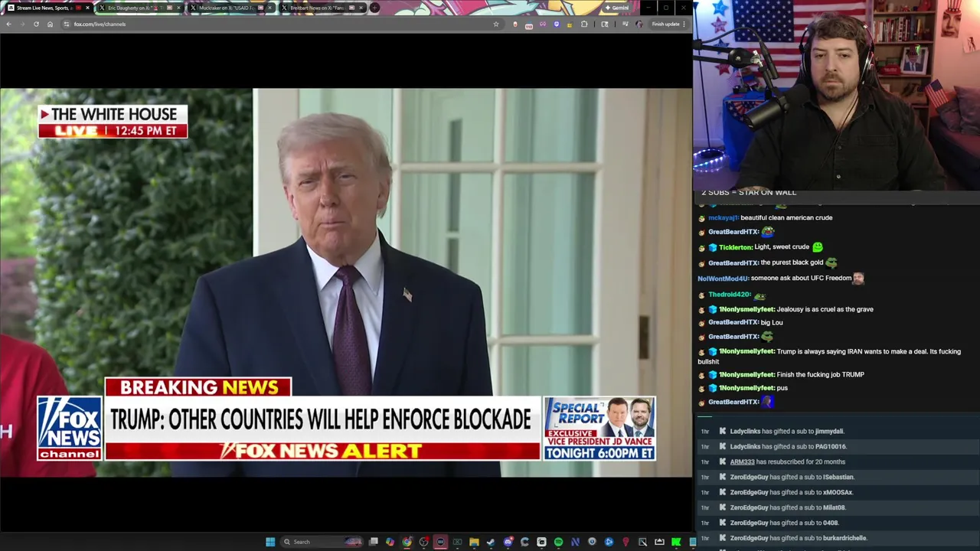Go forward in the browser
Viewport: 980px width, 551px height.
pos(22,24)
